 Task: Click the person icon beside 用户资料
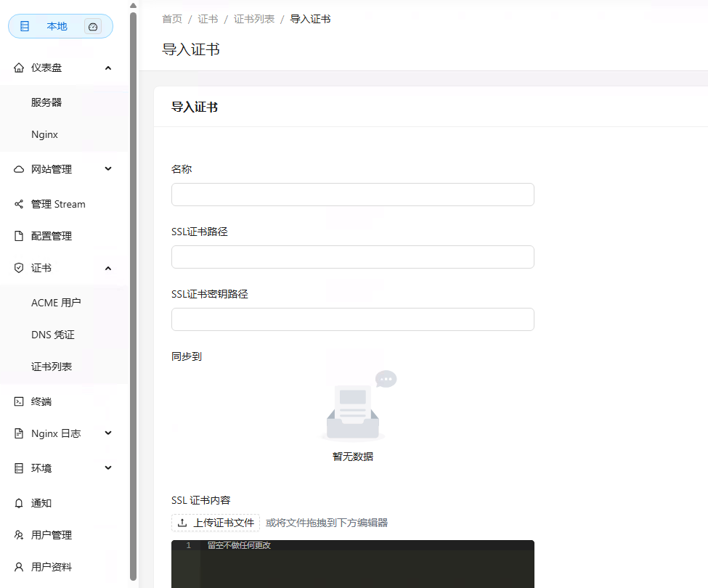[18, 567]
